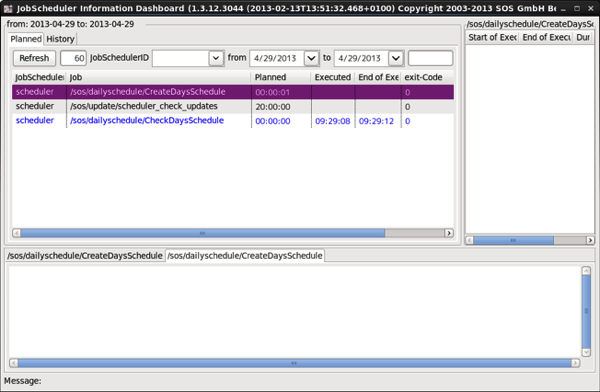Click planned time 00:00:00
This screenshot has width=600, height=392.
coord(273,121)
